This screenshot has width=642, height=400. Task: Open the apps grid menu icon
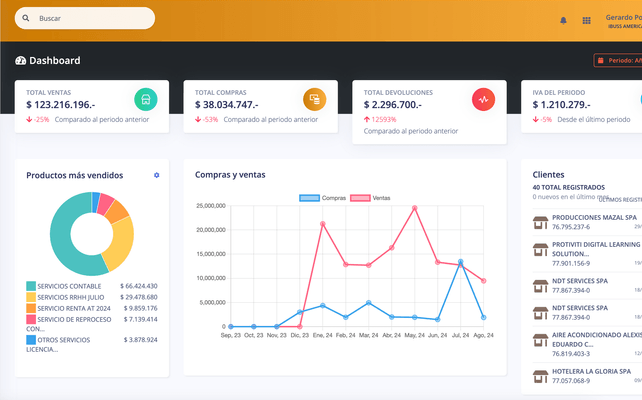click(586, 20)
